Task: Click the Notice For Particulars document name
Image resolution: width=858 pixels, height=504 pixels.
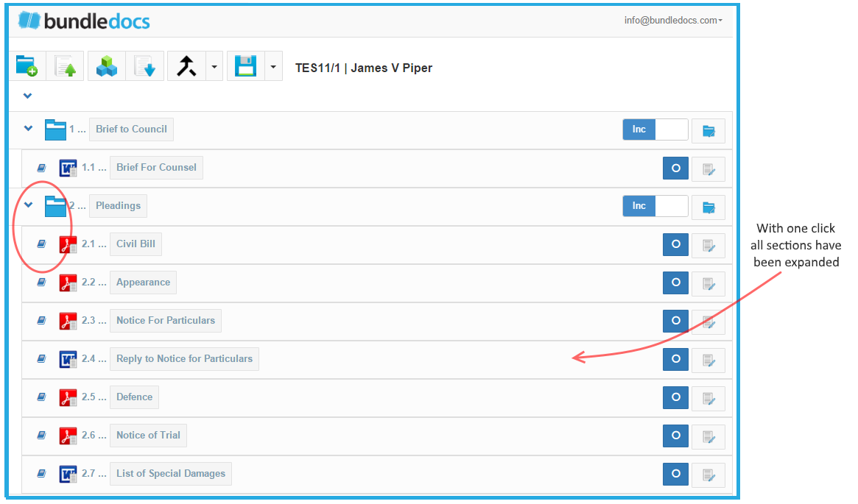Action: [x=166, y=321]
